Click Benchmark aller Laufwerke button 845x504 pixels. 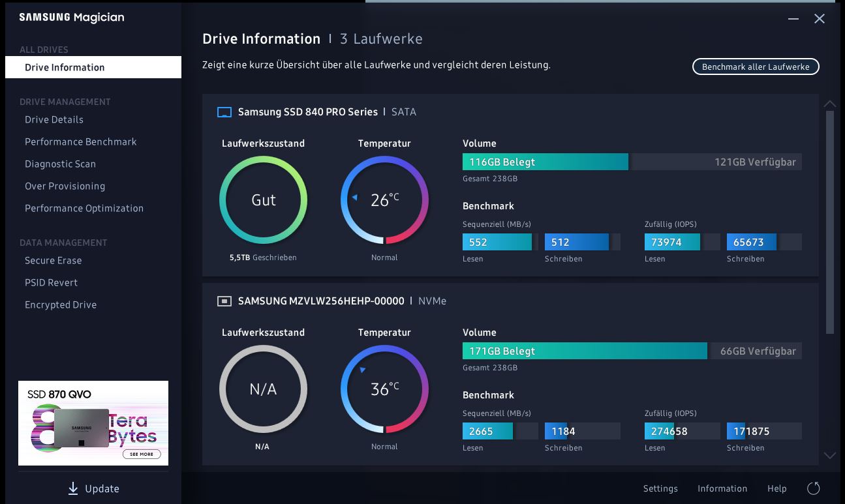(x=756, y=67)
